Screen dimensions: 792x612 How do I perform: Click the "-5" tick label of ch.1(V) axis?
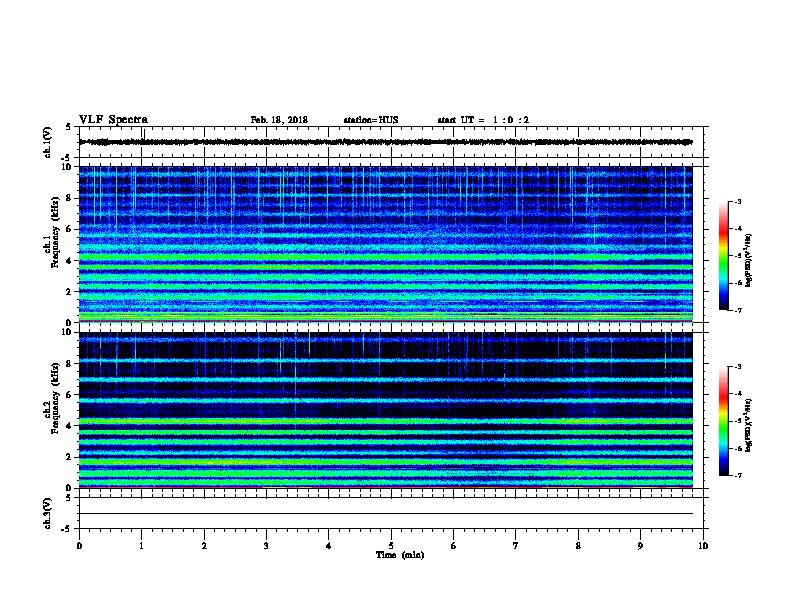(67, 159)
